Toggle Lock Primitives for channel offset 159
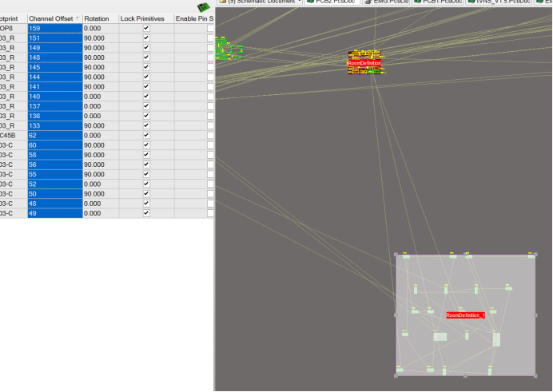This screenshot has width=553, height=392. coord(146,28)
